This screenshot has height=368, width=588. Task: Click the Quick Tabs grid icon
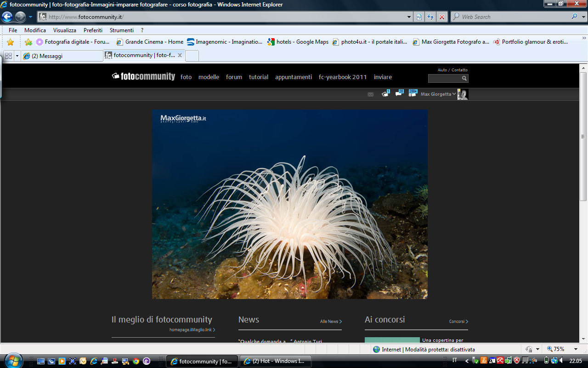(x=8, y=56)
